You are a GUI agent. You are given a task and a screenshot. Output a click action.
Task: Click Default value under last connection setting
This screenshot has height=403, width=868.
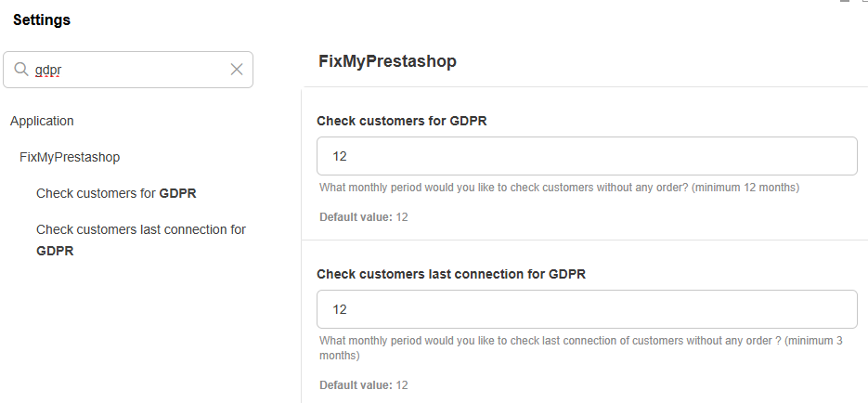click(364, 385)
